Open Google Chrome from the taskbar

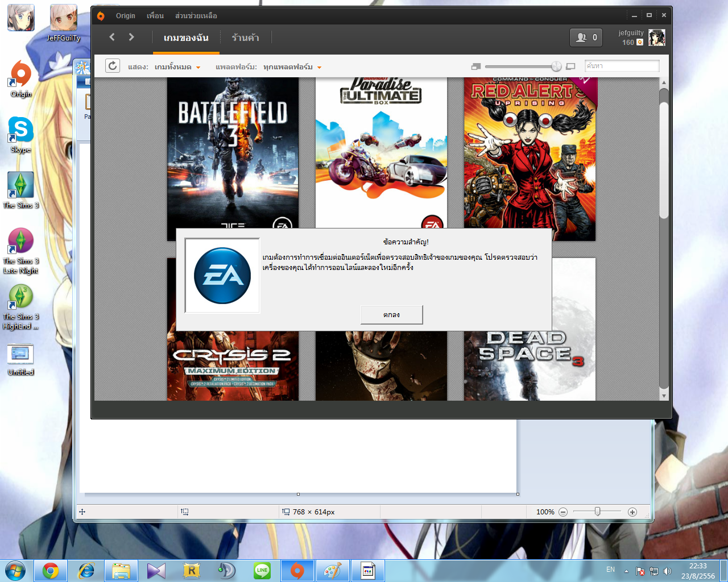tap(51, 571)
